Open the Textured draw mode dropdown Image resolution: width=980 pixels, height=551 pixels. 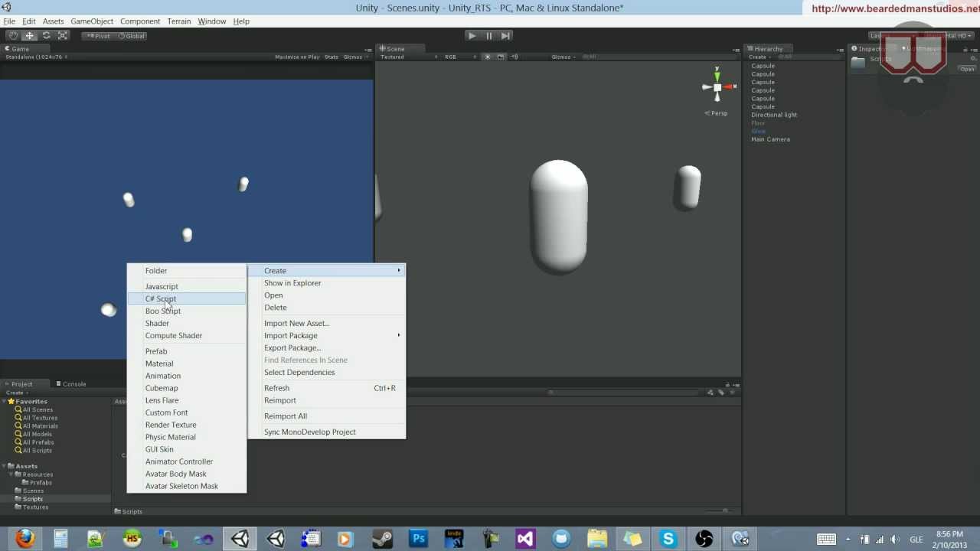[409, 57]
